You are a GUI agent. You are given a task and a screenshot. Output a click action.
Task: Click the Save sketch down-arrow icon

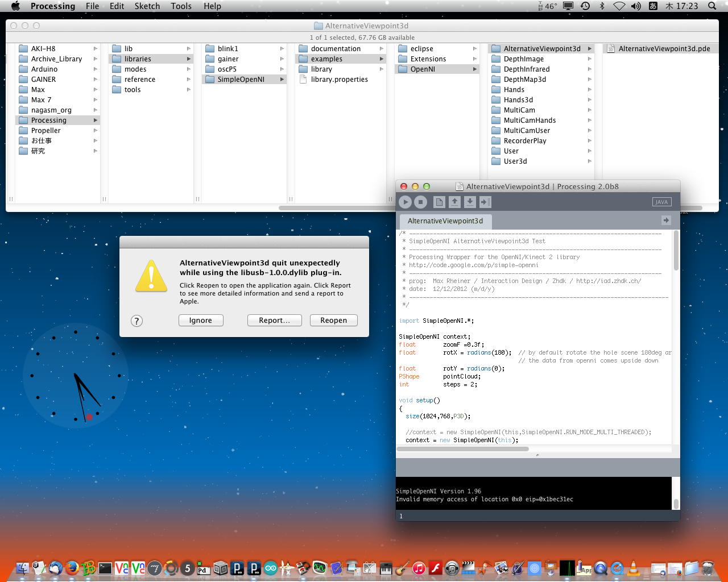470,202
